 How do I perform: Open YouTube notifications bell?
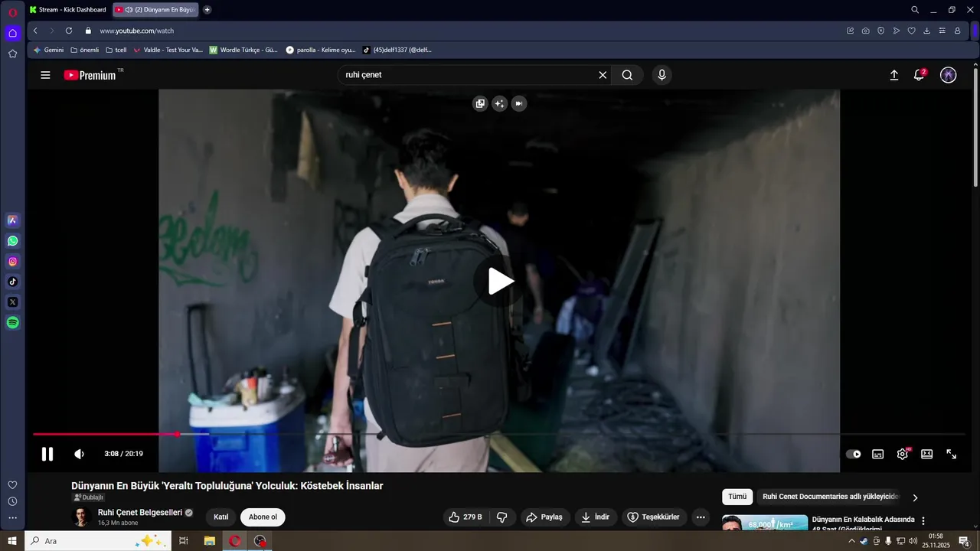click(x=920, y=74)
